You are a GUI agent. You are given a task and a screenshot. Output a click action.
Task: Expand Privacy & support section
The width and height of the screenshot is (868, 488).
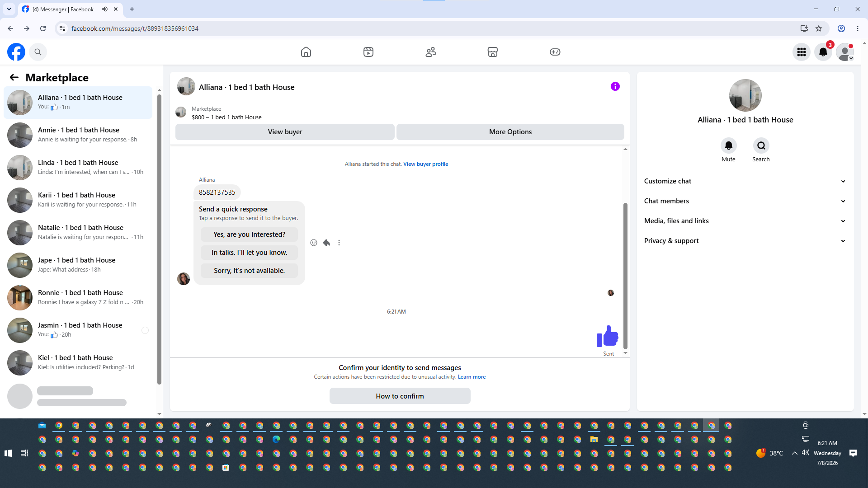pyautogui.click(x=745, y=241)
